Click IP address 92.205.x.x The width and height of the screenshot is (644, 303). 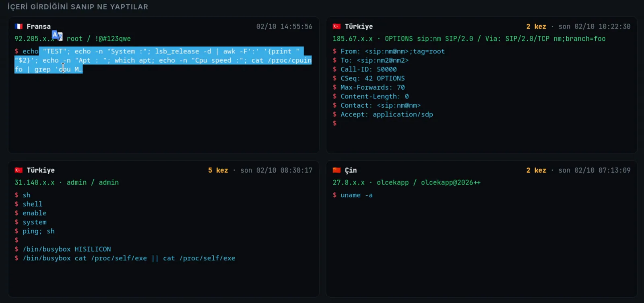pos(35,39)
